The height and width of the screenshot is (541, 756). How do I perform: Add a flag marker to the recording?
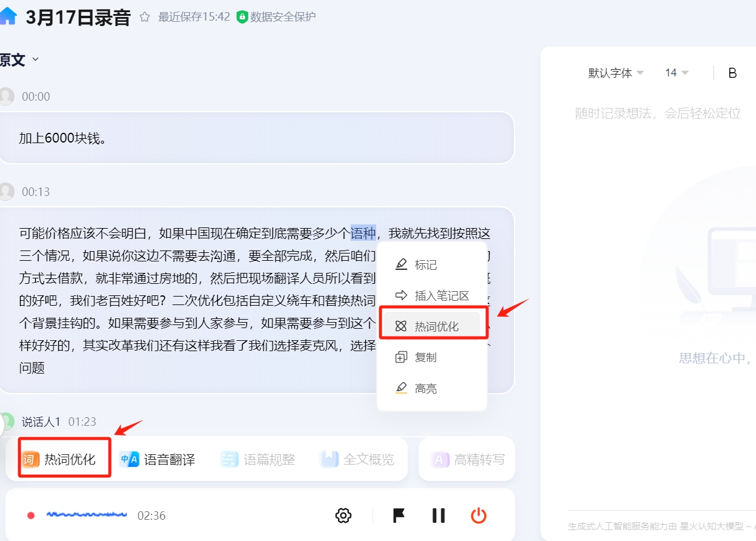click(399, 516)
